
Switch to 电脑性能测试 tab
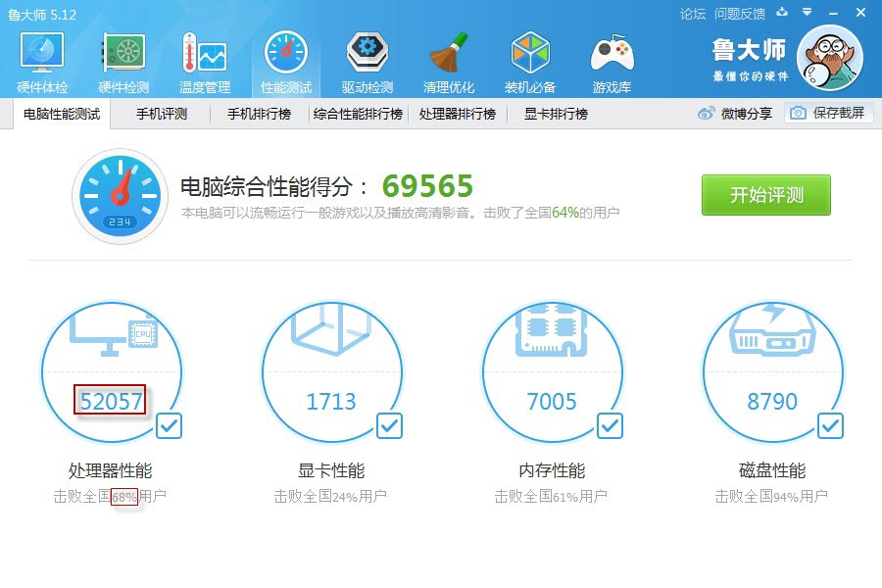point(62,114)
